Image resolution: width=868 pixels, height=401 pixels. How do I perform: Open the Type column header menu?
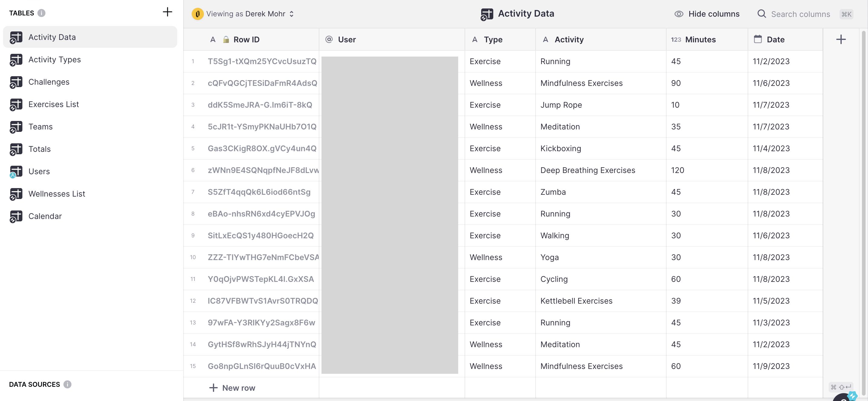click(493, 39)
